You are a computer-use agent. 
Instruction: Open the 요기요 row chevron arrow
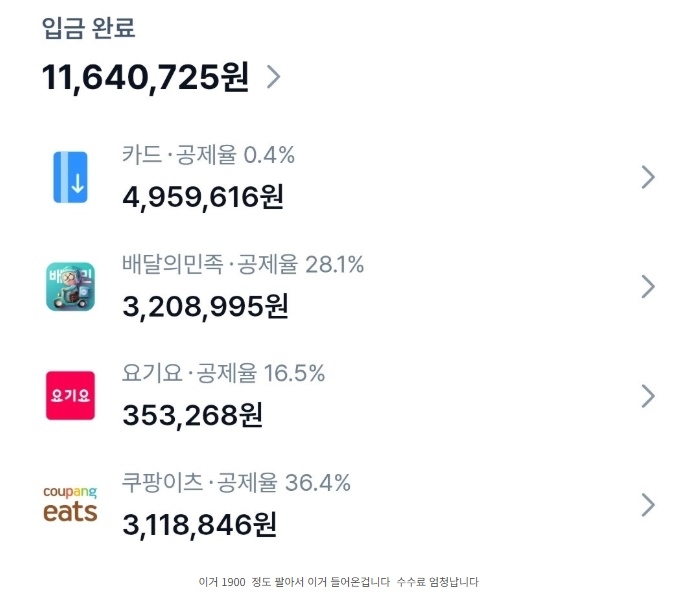(x=648, y=396)
